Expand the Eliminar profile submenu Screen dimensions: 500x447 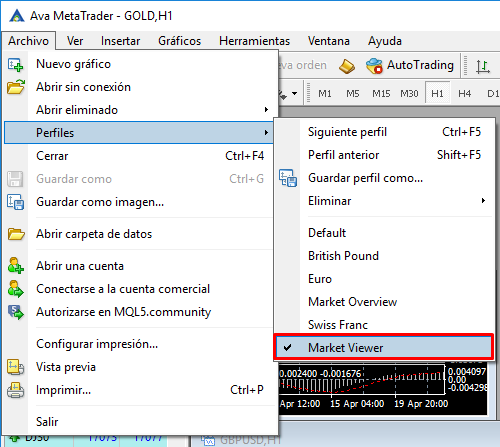pyautogui.click(x=383, y=201)
